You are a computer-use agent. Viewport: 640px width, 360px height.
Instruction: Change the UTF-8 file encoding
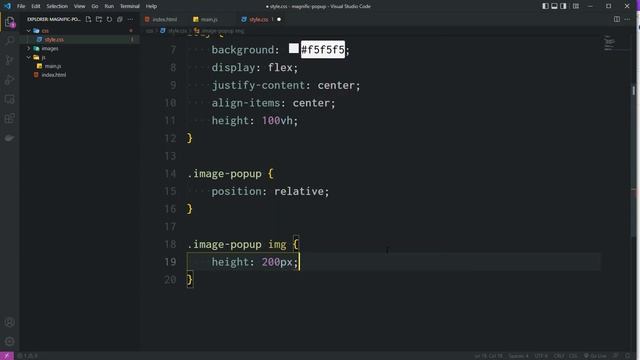[541, 356]
